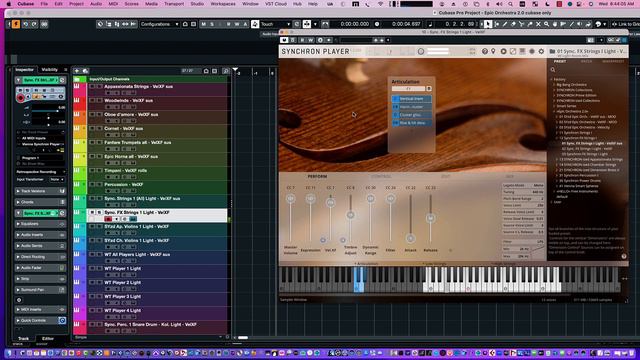Open the Workspaces menu
The image size is (640, 360).
click(x=222, y=4)
